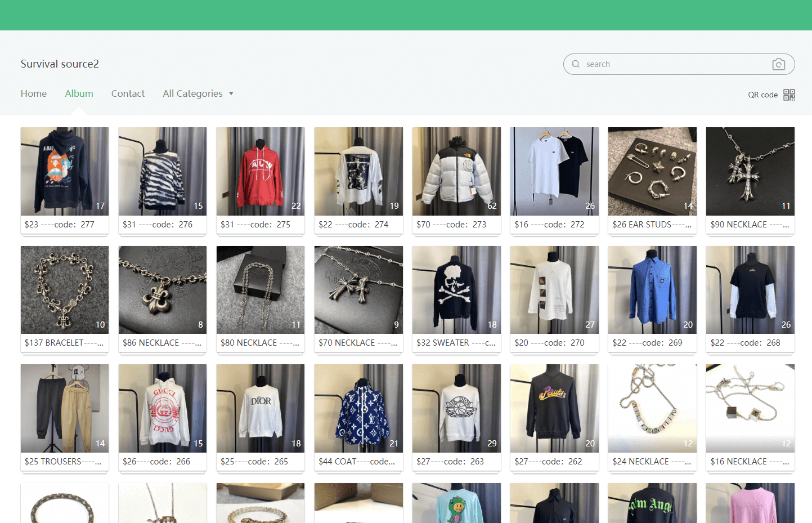Open the $26 code 266 Gucci hoodie
Image resolution: width=812 pixels, height=523 pixels.
[163, 408]
